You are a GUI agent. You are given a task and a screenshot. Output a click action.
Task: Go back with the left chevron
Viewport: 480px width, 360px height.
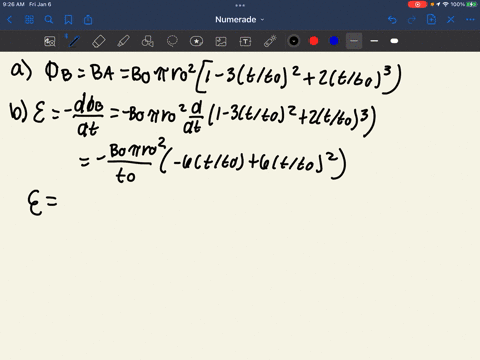9,20
